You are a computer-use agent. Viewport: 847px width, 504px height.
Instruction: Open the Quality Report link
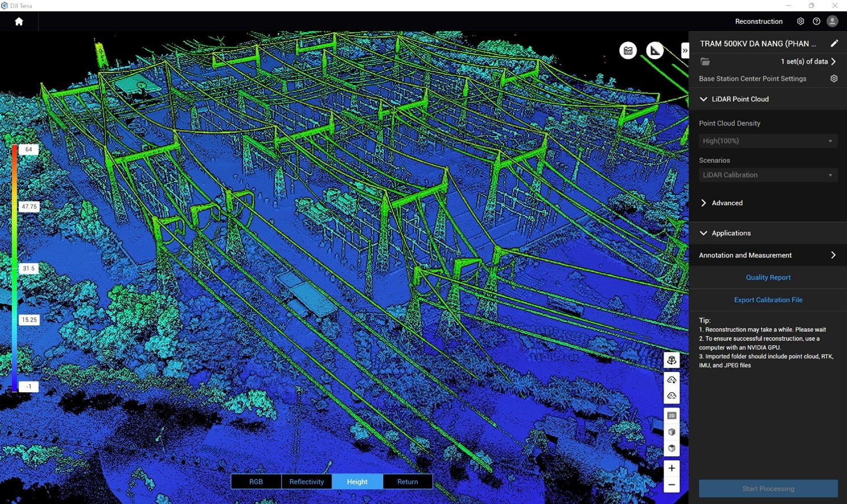point(768,278)
